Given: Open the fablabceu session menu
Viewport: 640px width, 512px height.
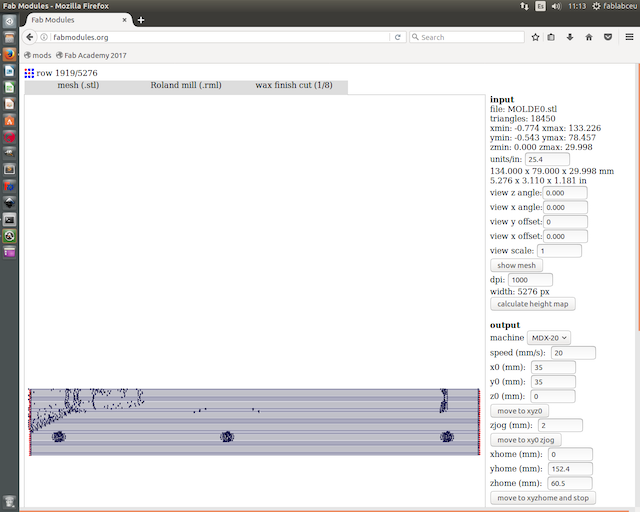Looking at the screenshot, I should point(615,6).
